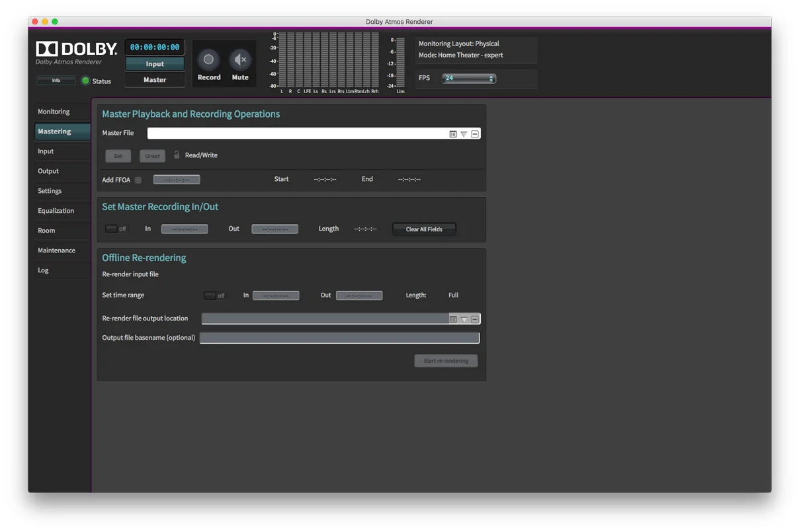Enable the Add FFOA checkbox
This screenshot has height=532, width=799.
[138, 180]
